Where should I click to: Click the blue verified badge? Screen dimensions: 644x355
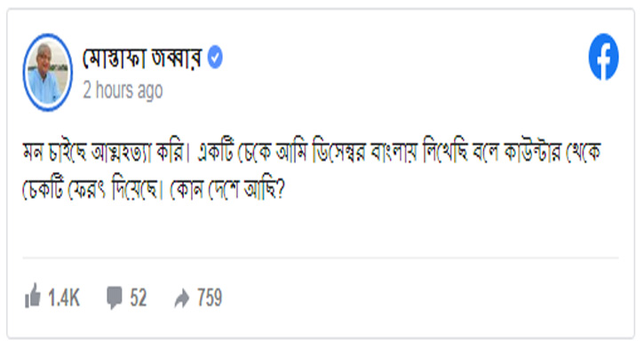click(x=216, y=59)
